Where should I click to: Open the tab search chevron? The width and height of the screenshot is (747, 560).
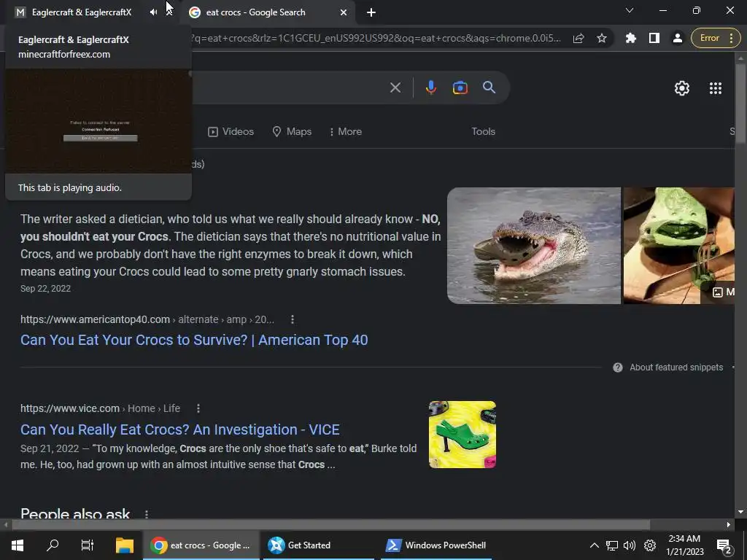pos(630,10)
